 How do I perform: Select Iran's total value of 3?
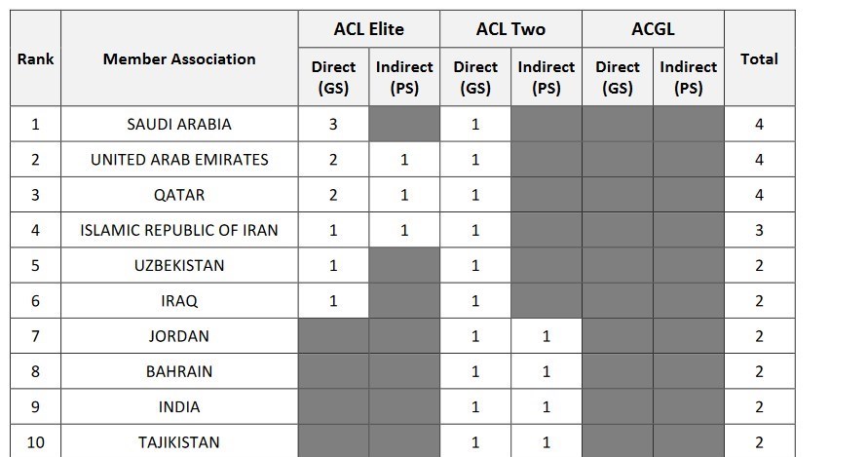point(759,230)
